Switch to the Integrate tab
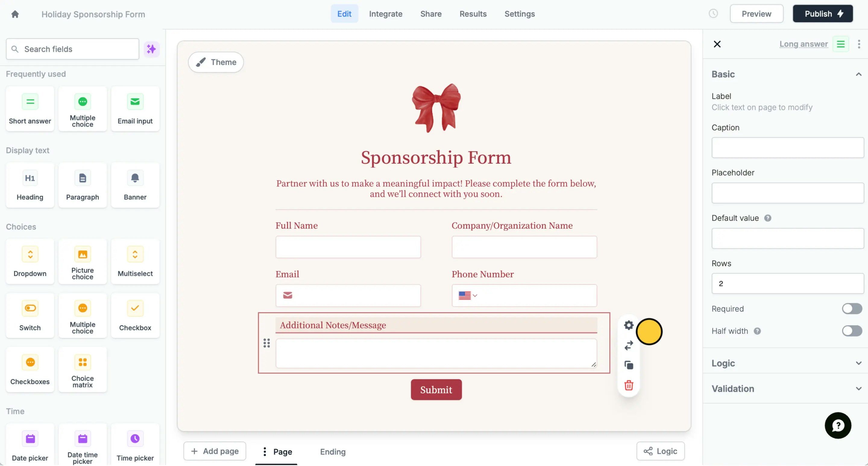 coord(385,14)
